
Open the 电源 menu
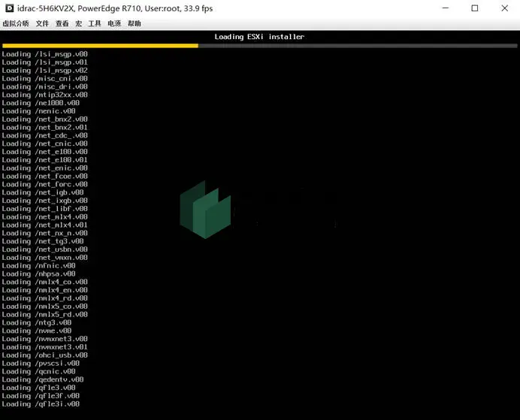[114, 23]
